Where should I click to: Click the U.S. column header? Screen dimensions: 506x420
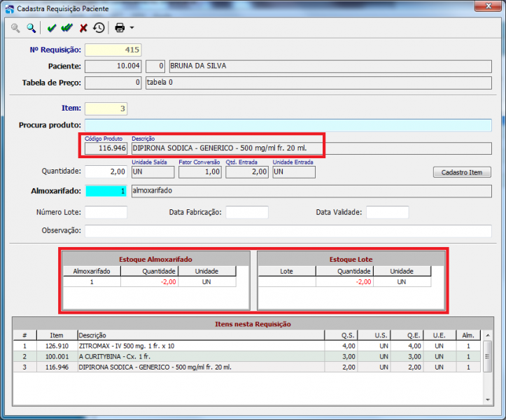pyautogui.click(x=374, y=335)
